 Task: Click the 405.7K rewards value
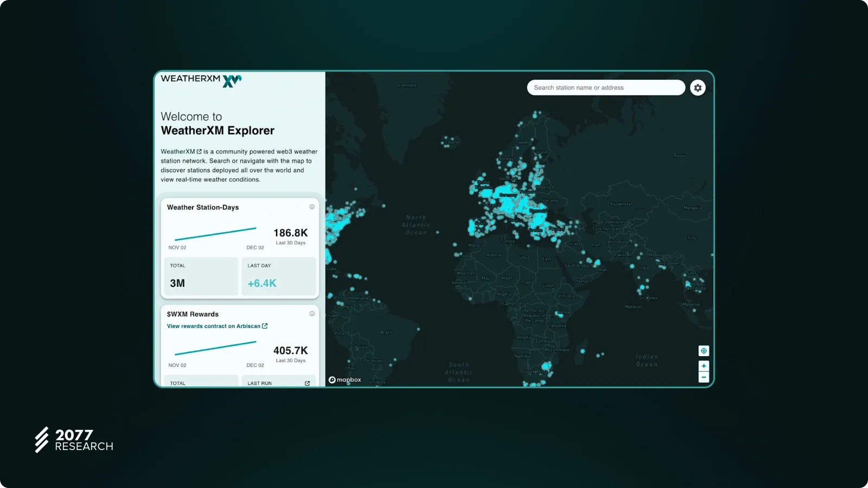[290, 351]
